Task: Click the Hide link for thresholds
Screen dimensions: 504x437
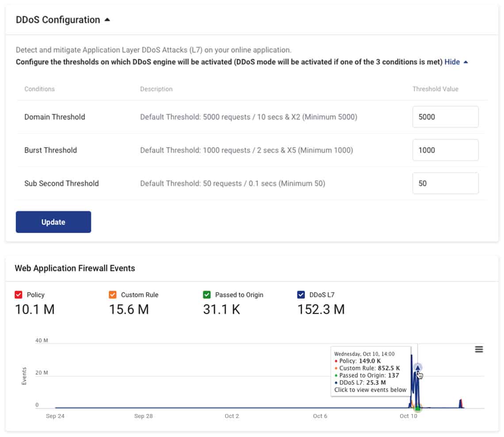Action: [x=452, y=62]
